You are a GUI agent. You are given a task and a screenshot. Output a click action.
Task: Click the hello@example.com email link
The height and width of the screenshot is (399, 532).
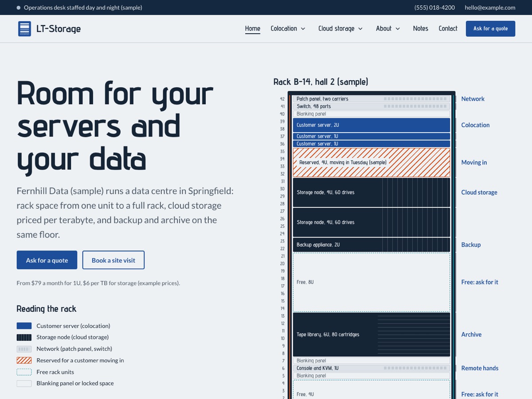490,8
